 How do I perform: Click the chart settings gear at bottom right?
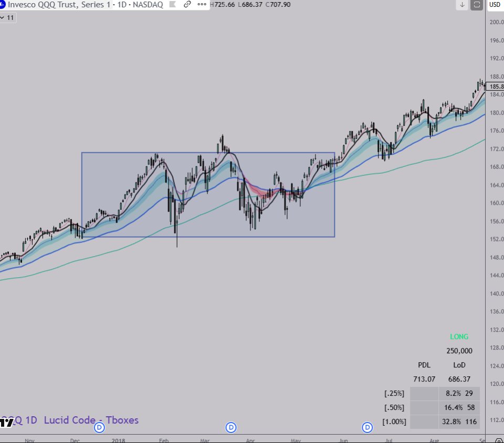pos(499,441)
